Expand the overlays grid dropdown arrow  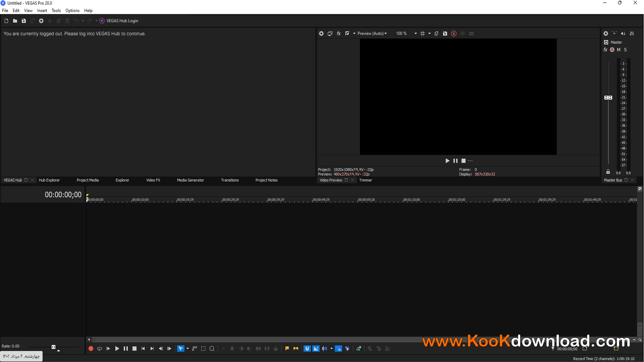click(429, 34)
